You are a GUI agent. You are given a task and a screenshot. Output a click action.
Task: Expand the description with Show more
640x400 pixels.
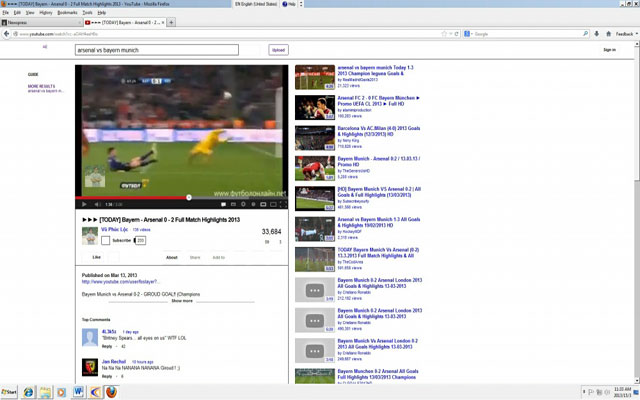pyautogui.click(x=182, y=301)
